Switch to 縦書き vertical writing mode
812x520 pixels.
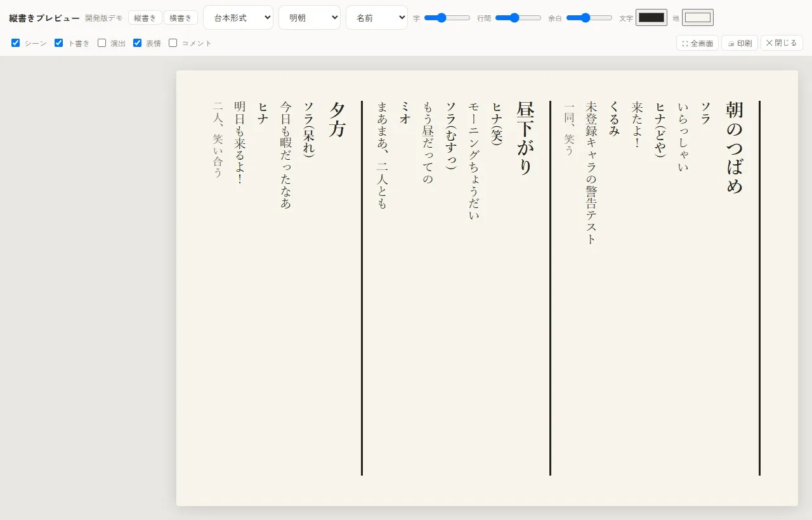pyautogui.click(x=145, y=18)
